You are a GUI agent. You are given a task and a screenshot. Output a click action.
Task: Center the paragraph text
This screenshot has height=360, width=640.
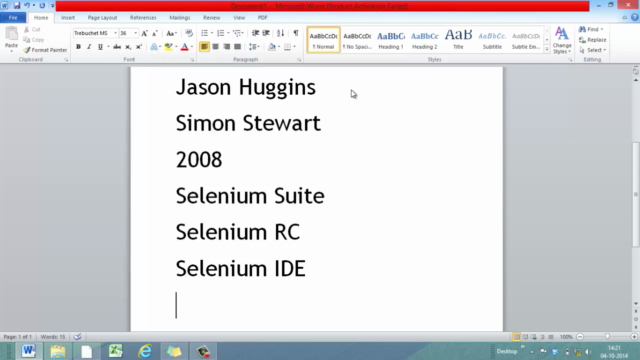pos(216,47)
